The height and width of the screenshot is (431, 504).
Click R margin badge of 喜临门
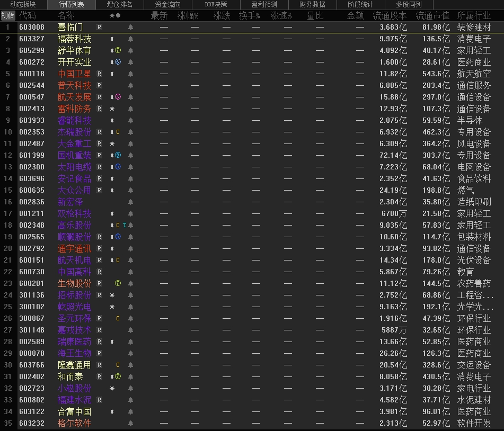coord(99,28)
